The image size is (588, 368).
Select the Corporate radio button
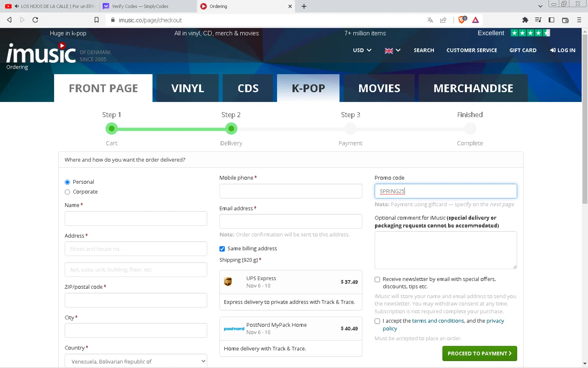[67, 192]
